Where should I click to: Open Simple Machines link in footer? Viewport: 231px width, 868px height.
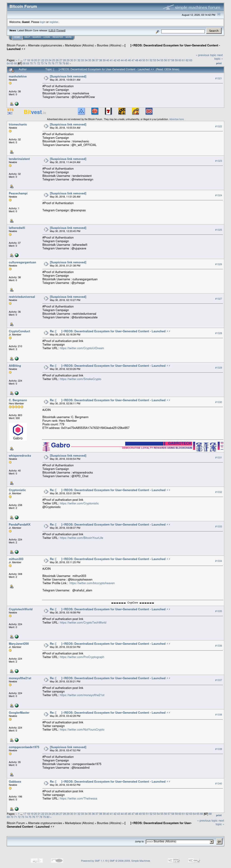(x=141, y=861)
